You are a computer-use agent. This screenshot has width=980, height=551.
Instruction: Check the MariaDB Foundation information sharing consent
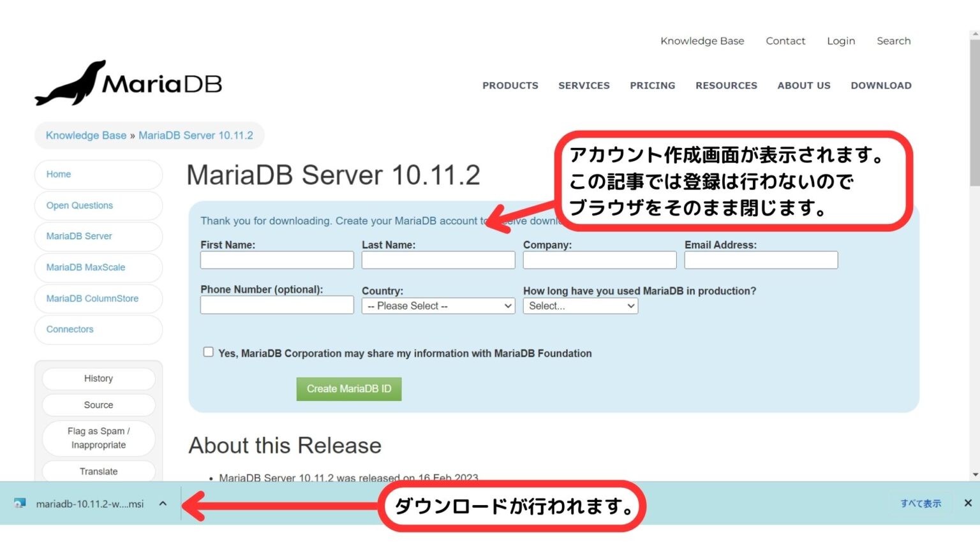[x=208, y=351]
